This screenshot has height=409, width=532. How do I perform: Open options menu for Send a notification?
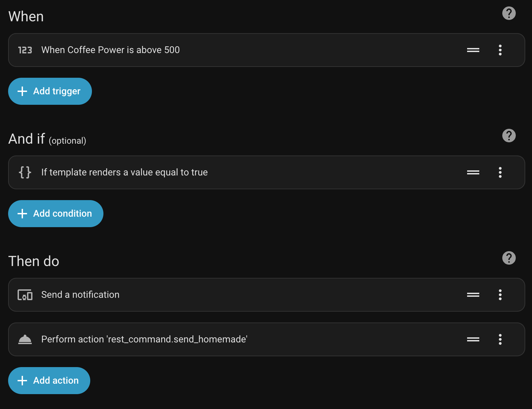[x=500, y=295]
